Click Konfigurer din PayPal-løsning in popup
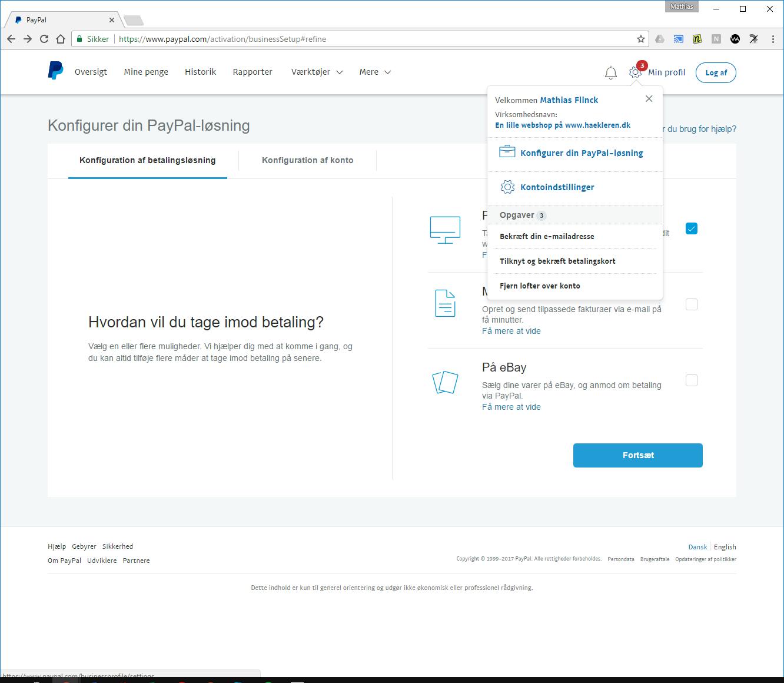 (x=582, y=153)
